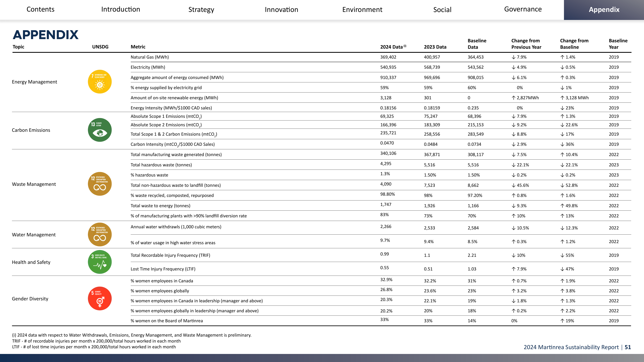This screenshot has height=362, width=644.
Task: Click the down arrow beside 45.6%
Action: tap(513, 185)
